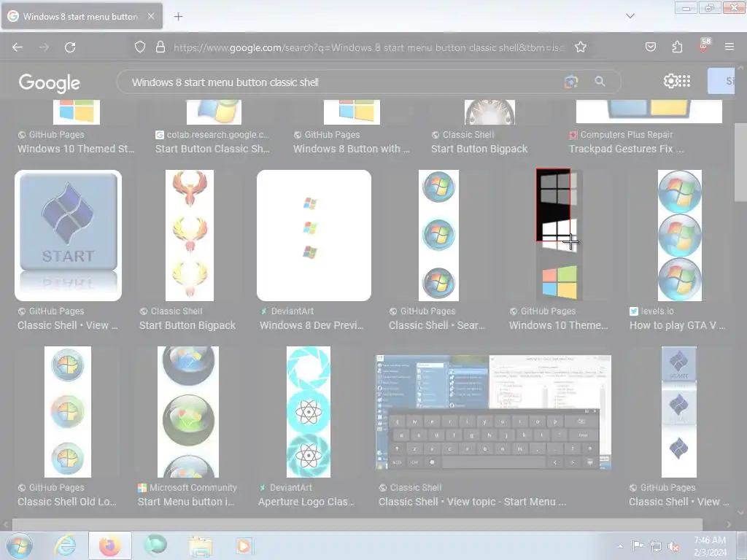Image resolution: width=747 pixels, height=560 pixels.
Task: Open the 'Start Button Classic Sh...' result link
Action: [x=212, y=149]
